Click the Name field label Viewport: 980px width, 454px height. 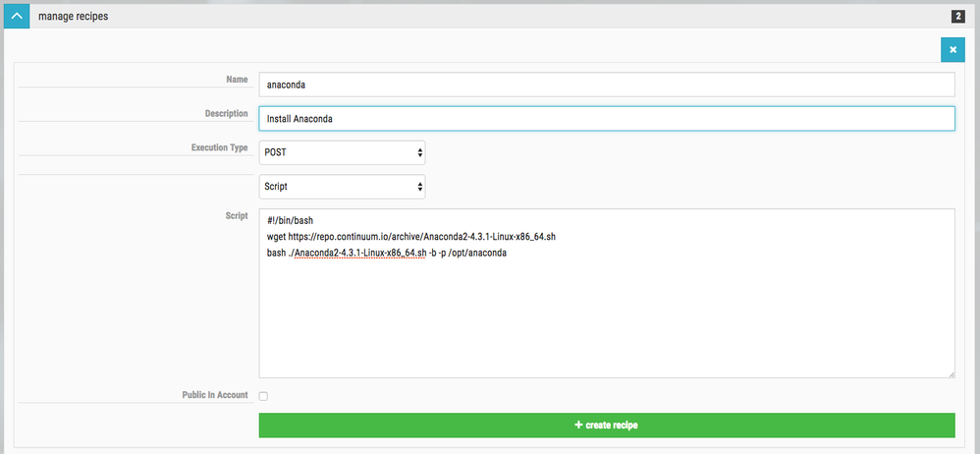236,79
